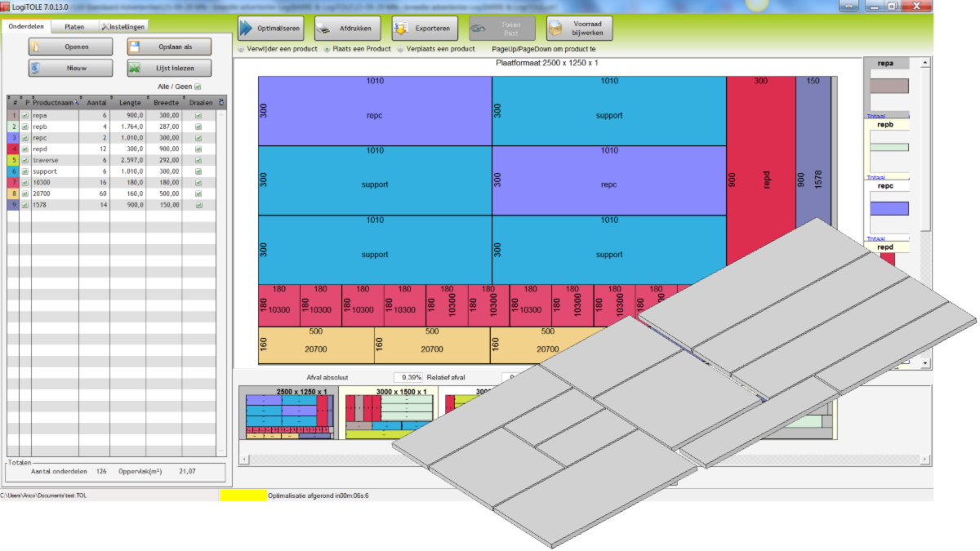Click the Afdrukken printer icon
This screenshot has height=551, width=980.
coord(323,28)
